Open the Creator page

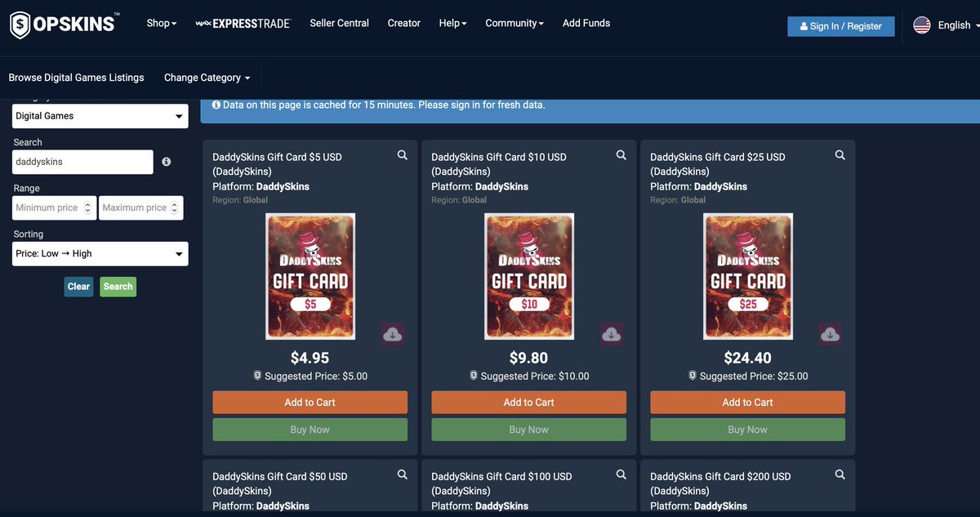pos(404,23)
